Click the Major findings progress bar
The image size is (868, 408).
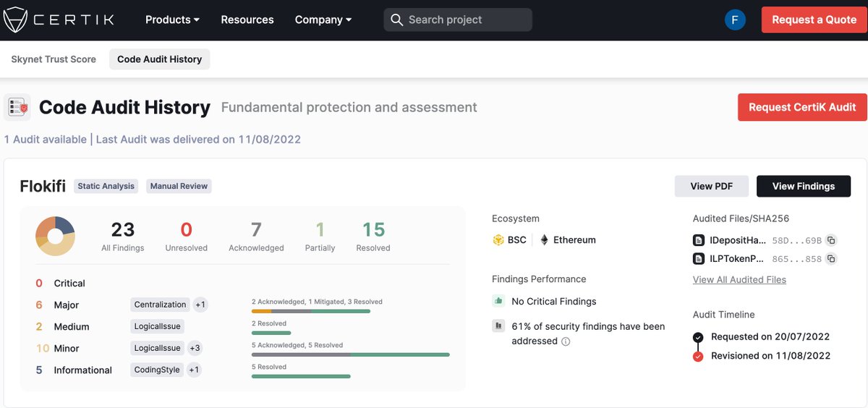click(311, 311)
